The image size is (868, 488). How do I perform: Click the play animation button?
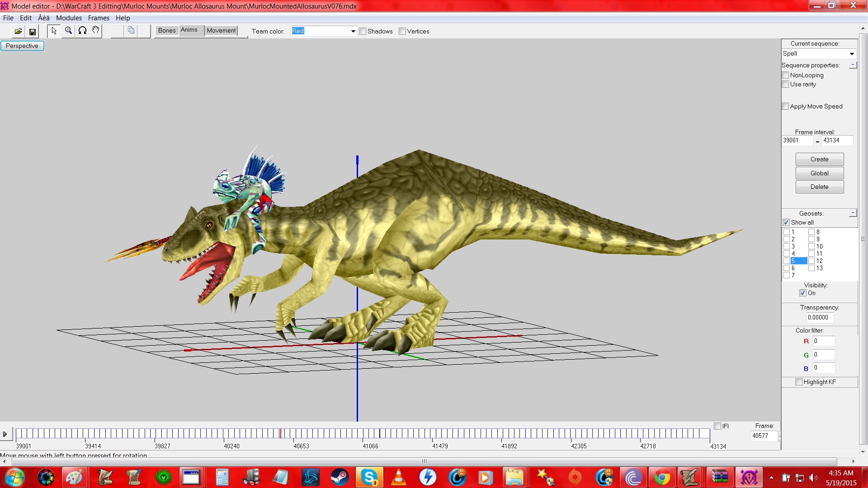[5, 434]
